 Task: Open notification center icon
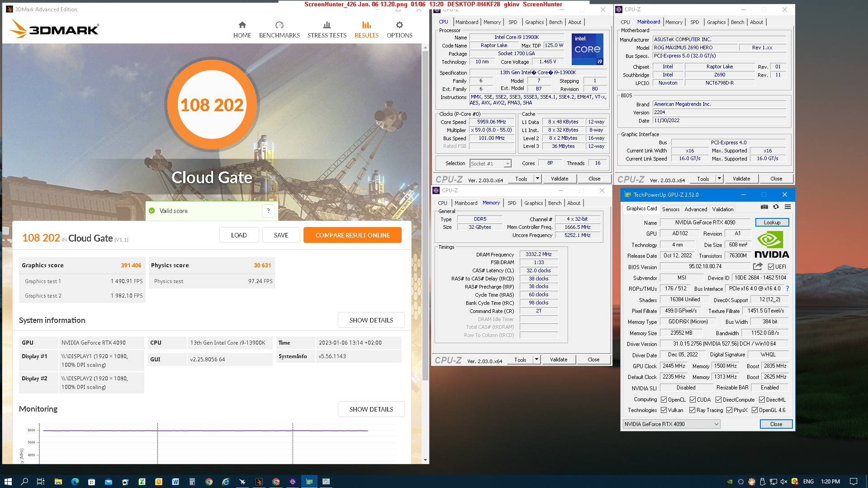click(x=854, y=482)
